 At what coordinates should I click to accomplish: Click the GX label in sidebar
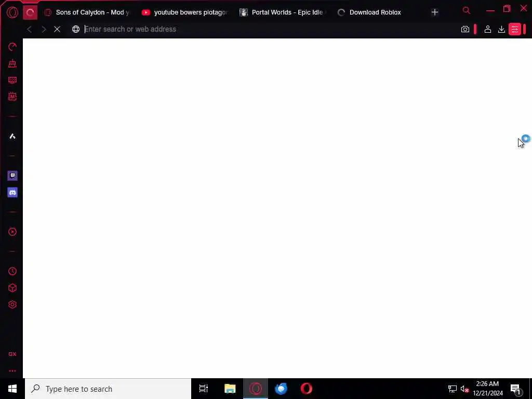[12, 354]
